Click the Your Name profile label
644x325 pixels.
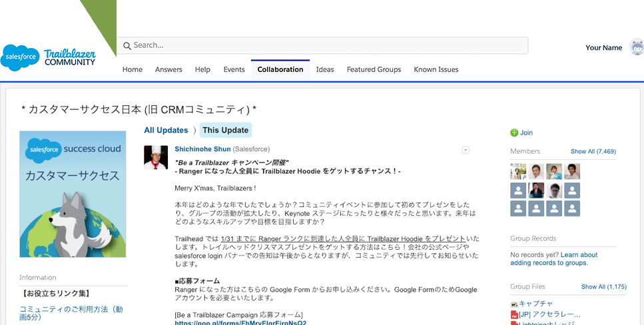(604, 48)
